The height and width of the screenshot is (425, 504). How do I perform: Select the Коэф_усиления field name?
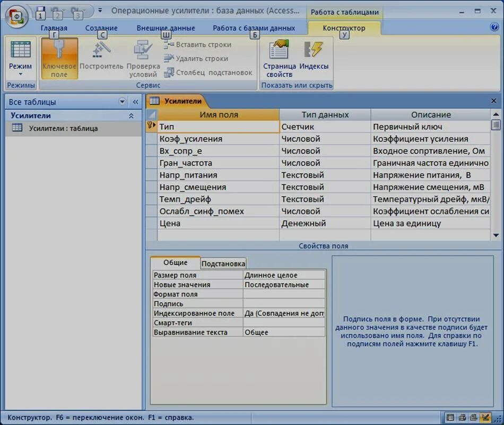[218, 139]
